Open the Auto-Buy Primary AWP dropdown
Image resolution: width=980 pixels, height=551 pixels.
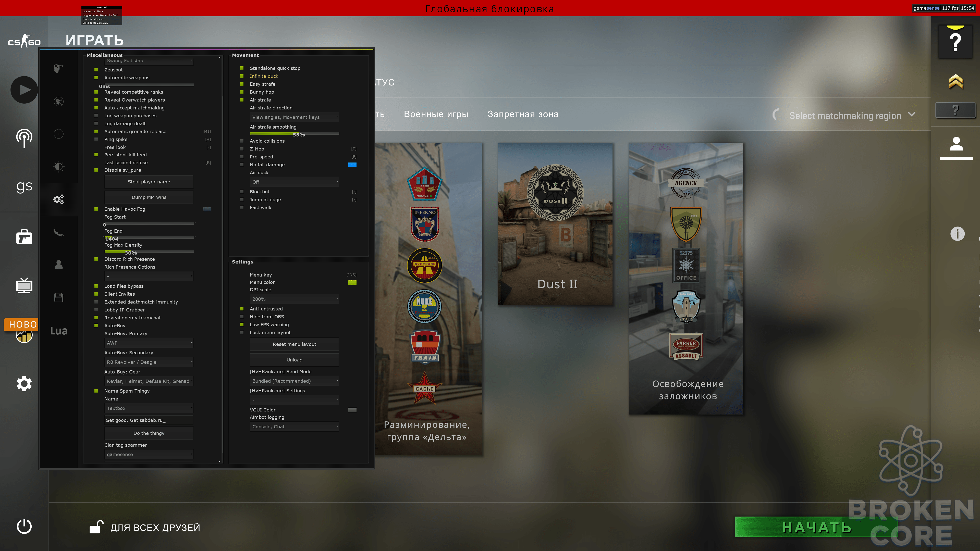tap(149, 343)
